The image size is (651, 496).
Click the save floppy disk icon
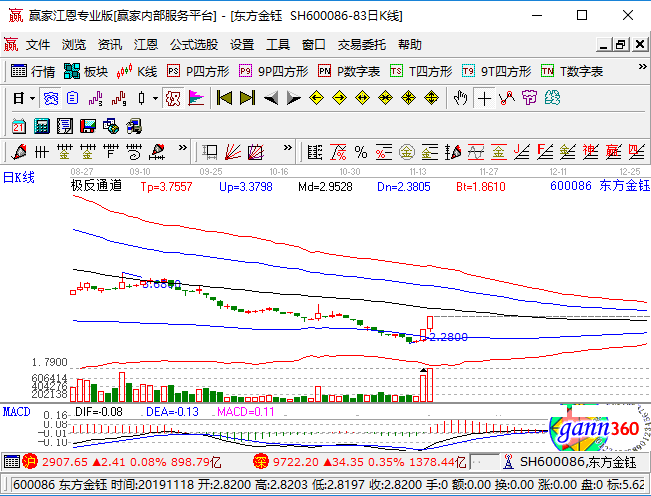(x=87, y=125)
